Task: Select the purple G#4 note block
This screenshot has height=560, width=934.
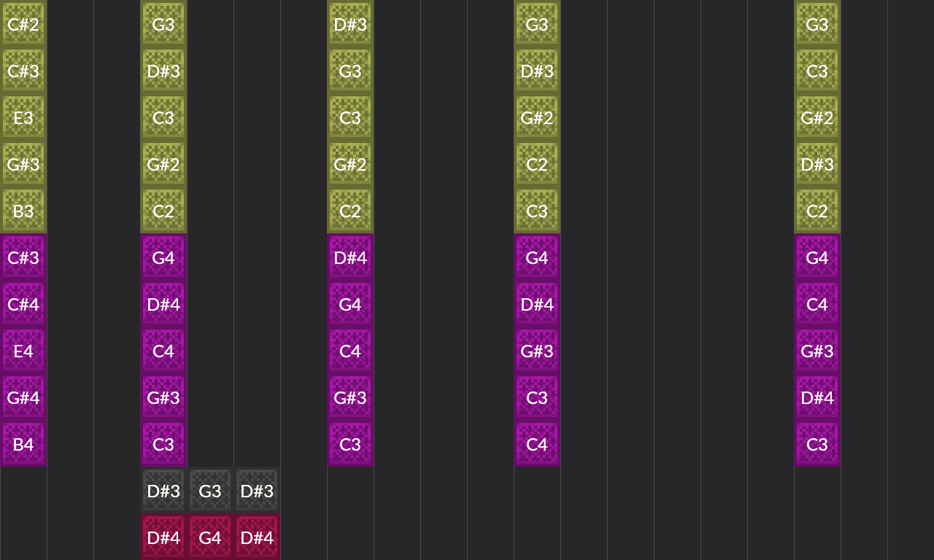Action: click(23, 397)
